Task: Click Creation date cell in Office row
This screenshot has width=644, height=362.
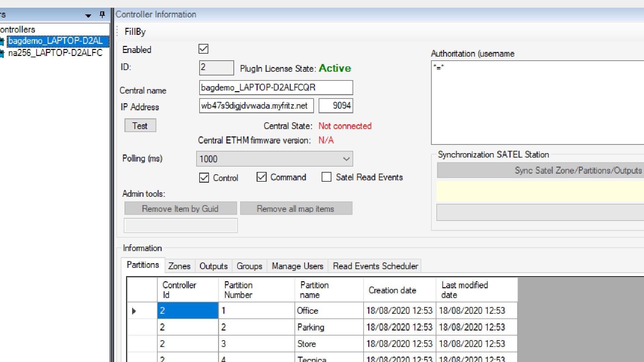Action: pyautogui.click(x=400, y=311)
